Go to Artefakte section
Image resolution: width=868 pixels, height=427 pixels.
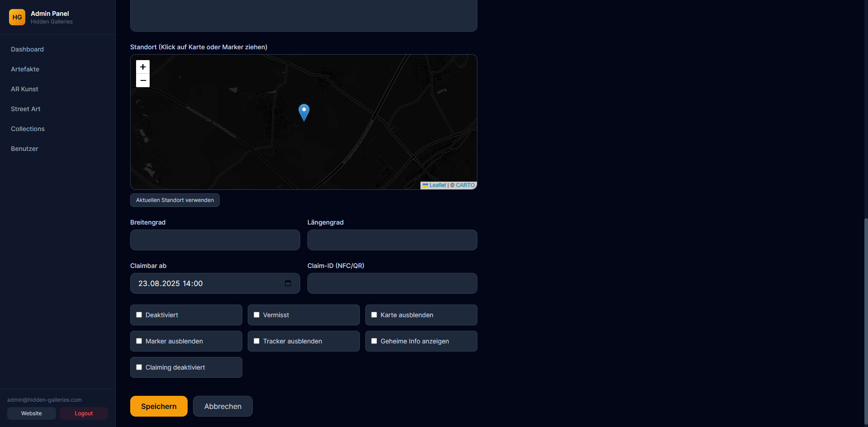[x=25, y=69]
